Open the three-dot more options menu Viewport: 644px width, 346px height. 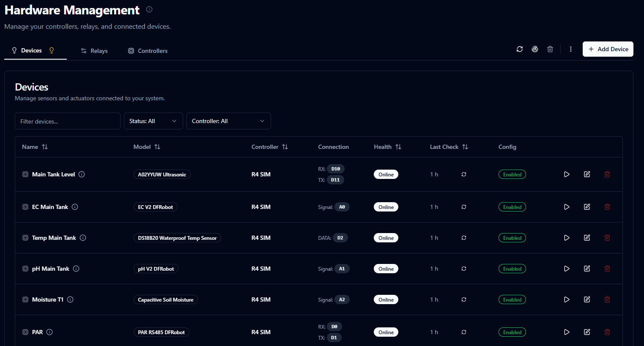tap(571, 49)
